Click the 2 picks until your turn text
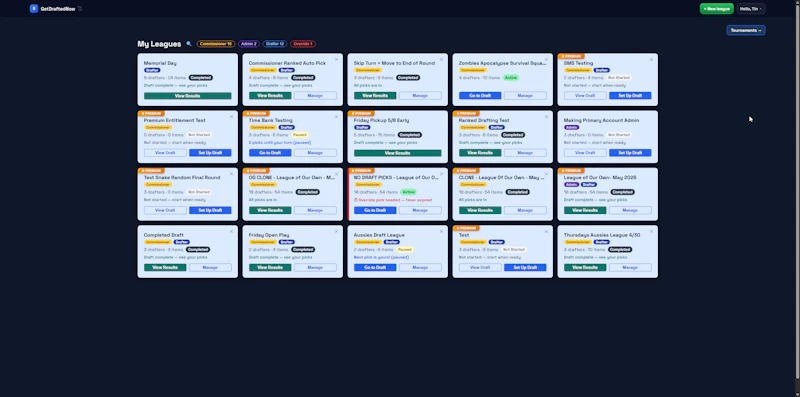Screen dimensions: 800x397 pyautogui.click(x=280, y=143)
